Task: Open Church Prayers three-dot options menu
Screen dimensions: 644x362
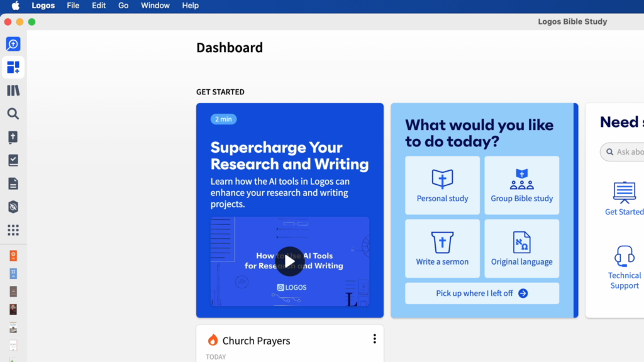Action: (374, 339)
